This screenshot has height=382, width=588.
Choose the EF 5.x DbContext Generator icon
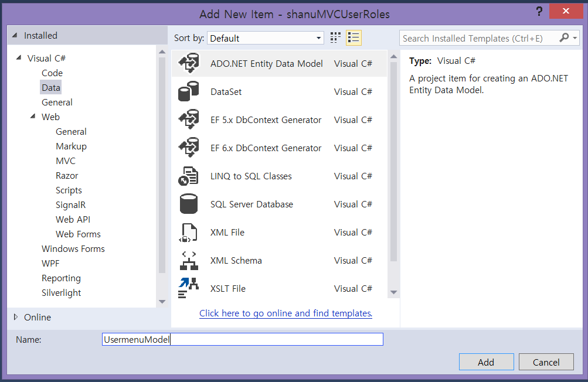(189, 120)
